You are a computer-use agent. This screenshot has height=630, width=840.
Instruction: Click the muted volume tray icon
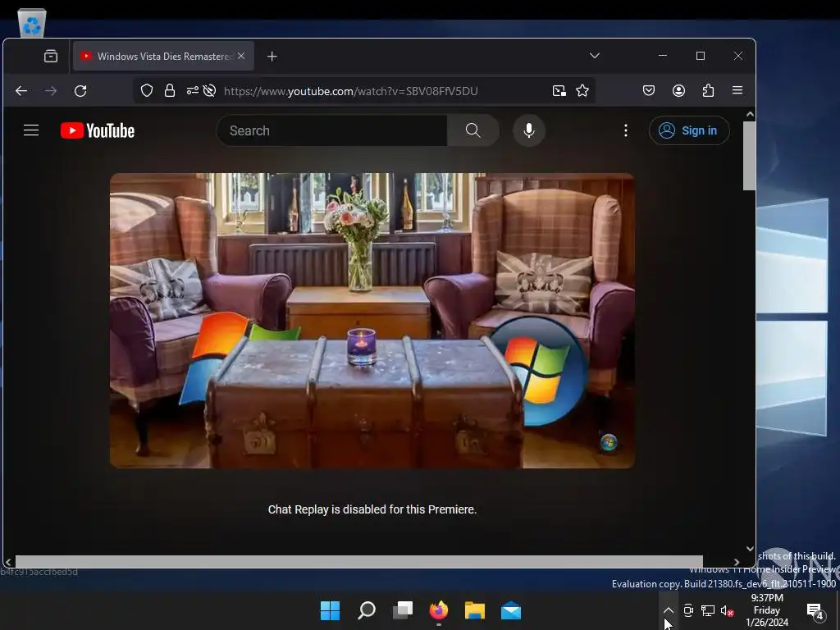point(727,610)
